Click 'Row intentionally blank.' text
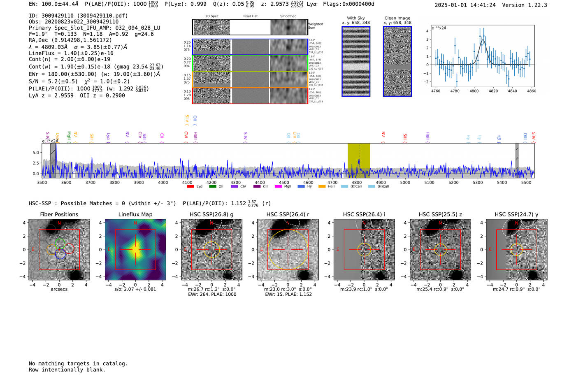Image resolution: width=576 pixels, height=392 pixels. [67, 370]
